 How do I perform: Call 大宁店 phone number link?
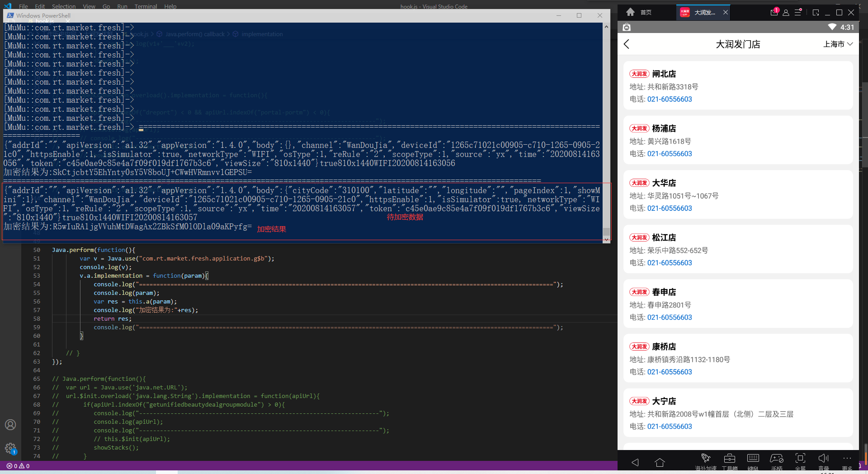coord(670,427)
